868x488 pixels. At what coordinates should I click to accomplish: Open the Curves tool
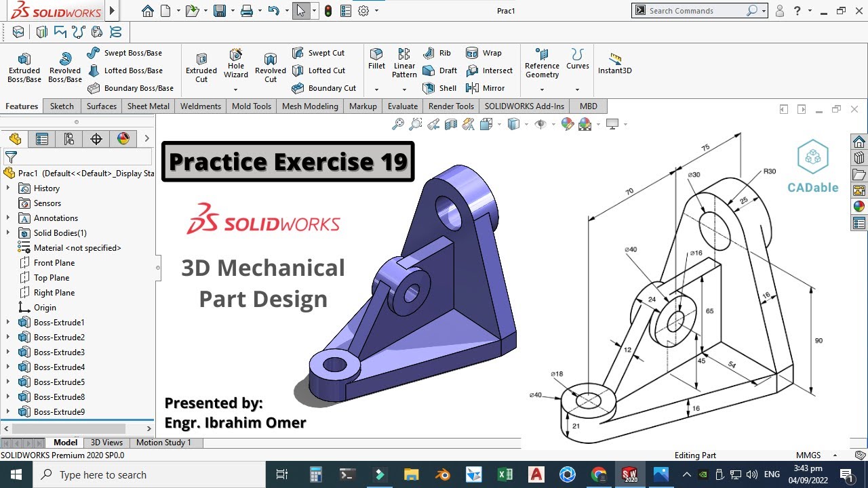tap(578, 59)
